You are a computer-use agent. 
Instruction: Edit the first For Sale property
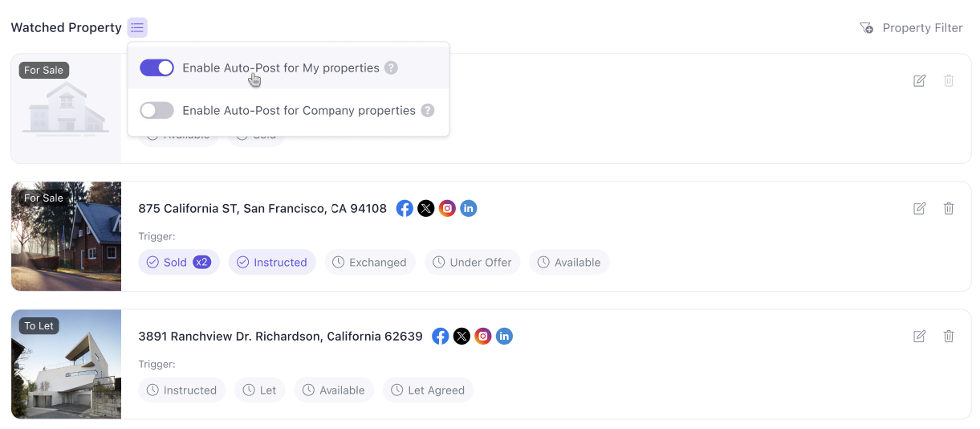[920, 81]
